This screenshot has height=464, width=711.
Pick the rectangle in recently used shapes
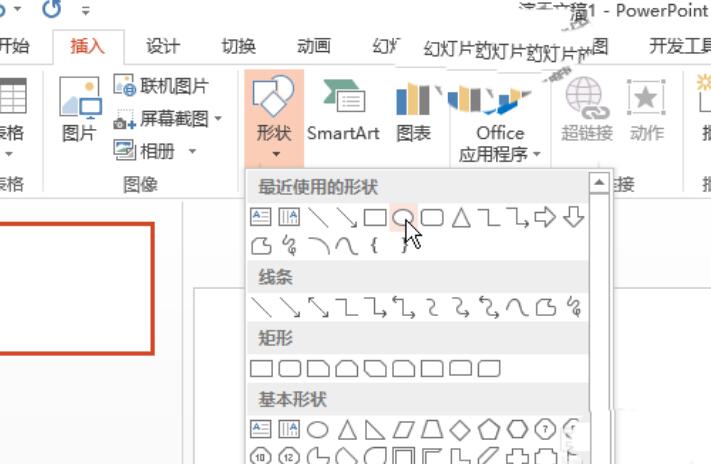coord(375,218)
